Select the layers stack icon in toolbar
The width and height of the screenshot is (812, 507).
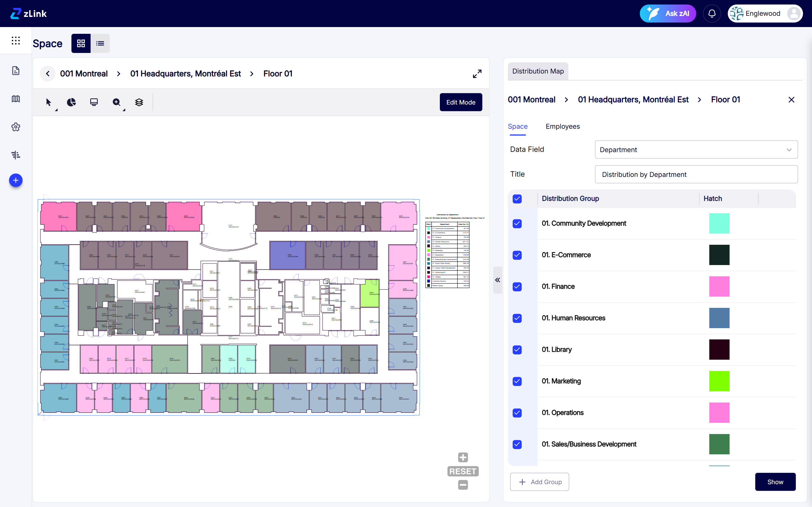139,102
